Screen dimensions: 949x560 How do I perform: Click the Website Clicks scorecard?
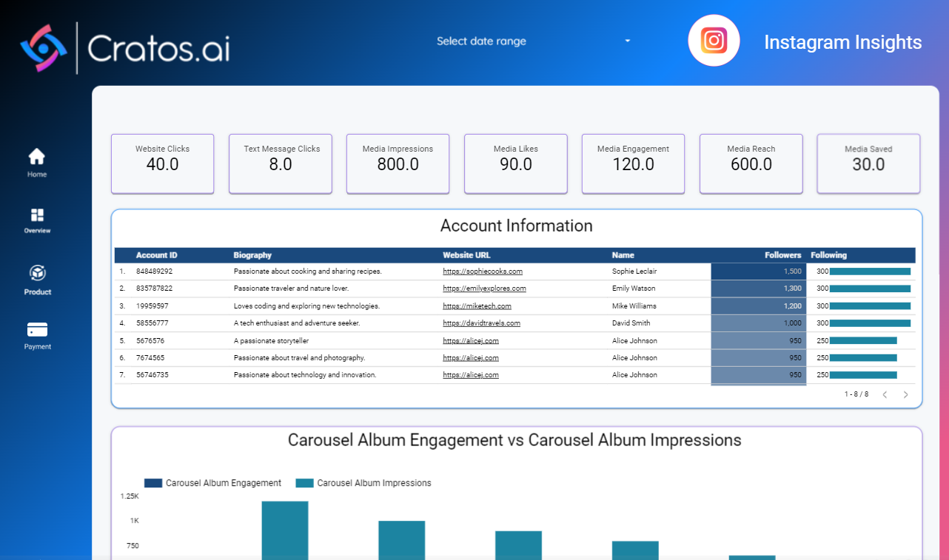coord(162,163)
